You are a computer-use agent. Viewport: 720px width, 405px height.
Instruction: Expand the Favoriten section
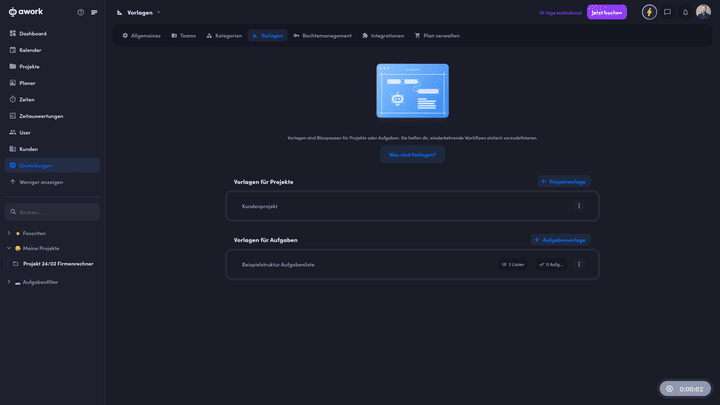coord(9,233)
